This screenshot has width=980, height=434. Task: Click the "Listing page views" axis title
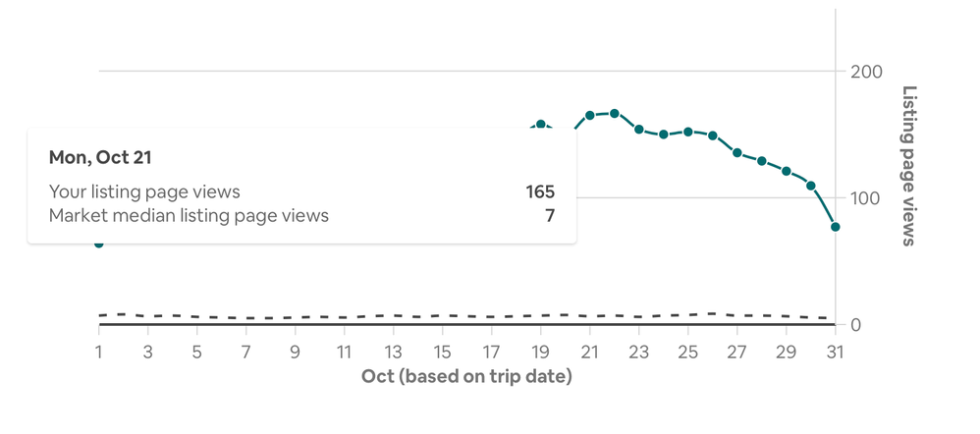pos(909,165)
